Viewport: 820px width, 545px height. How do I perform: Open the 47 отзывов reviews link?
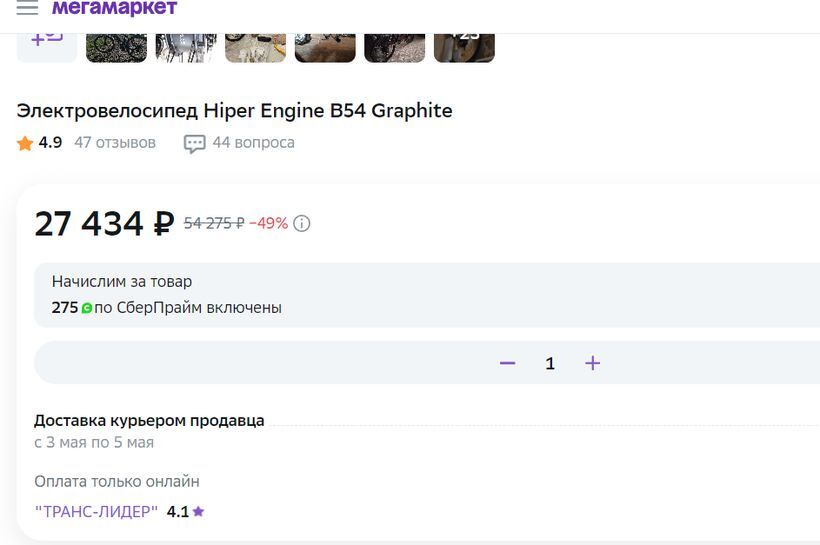point(115,143)
